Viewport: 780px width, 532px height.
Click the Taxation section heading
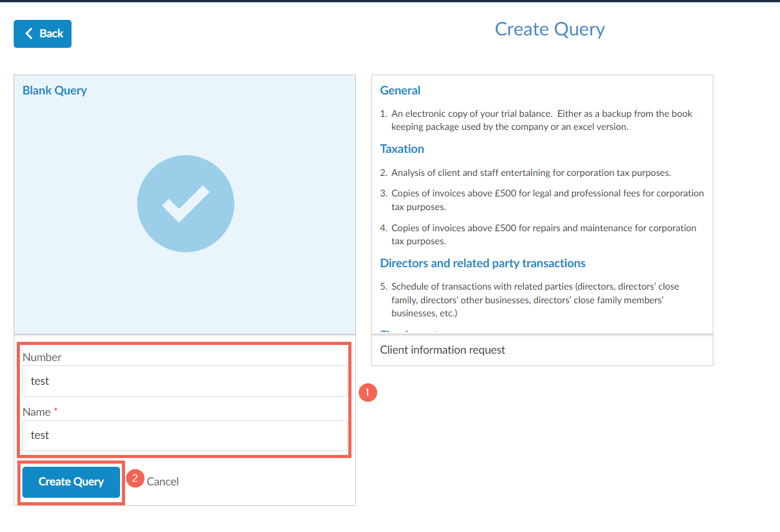[x=402, y=149]
